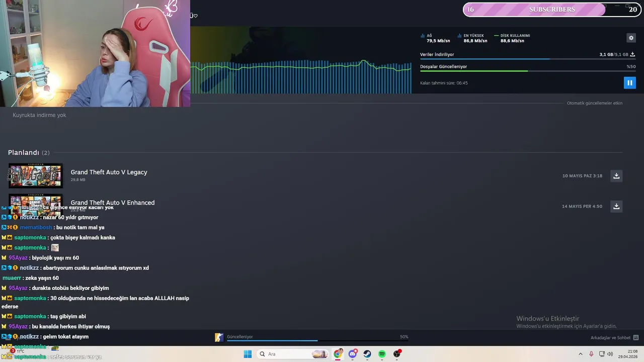Open Grand Theft Auto V Legacy title

click(109, 172)
